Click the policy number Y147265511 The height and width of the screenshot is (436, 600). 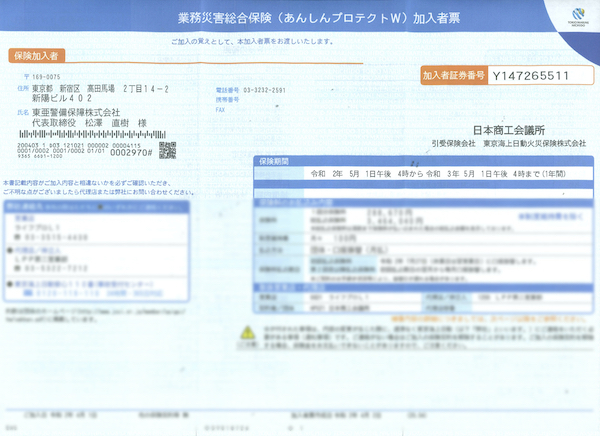pyautogui.click(x=530, y=76)
